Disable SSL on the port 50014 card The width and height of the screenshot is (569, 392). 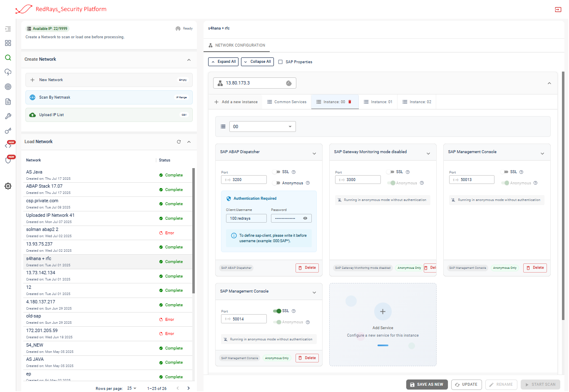277,311
